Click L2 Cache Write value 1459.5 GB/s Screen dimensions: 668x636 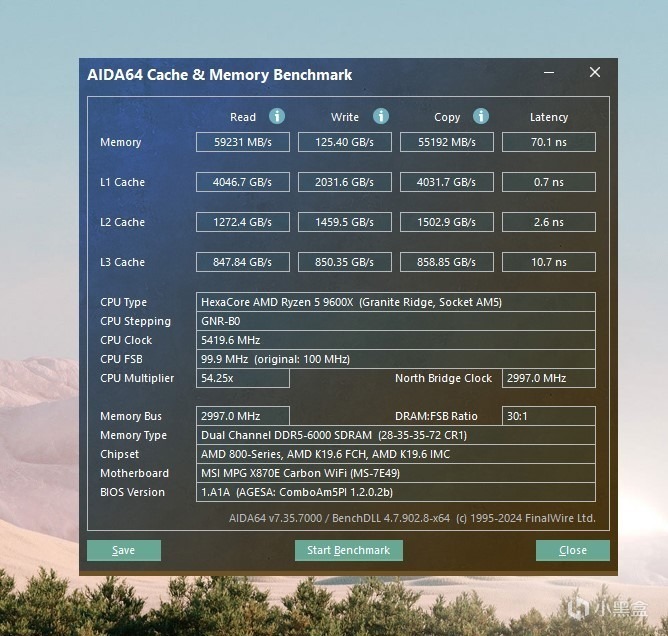[x=345, y=222]
